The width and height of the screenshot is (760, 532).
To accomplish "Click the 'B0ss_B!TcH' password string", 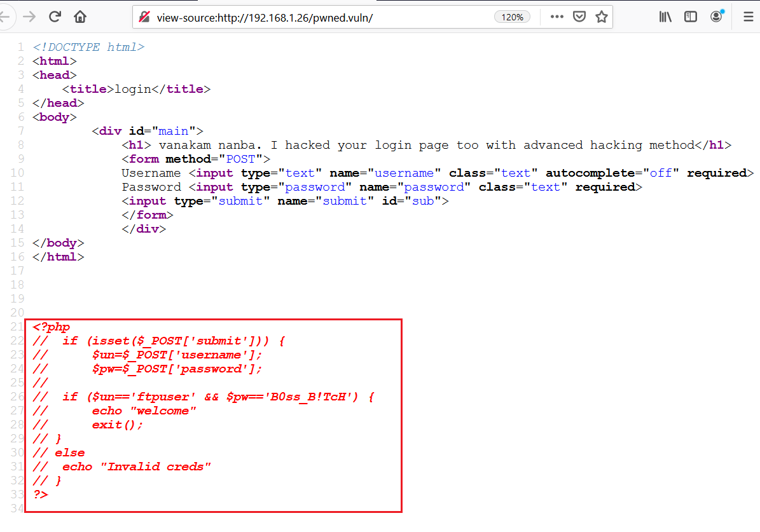I will click(310, 397).
